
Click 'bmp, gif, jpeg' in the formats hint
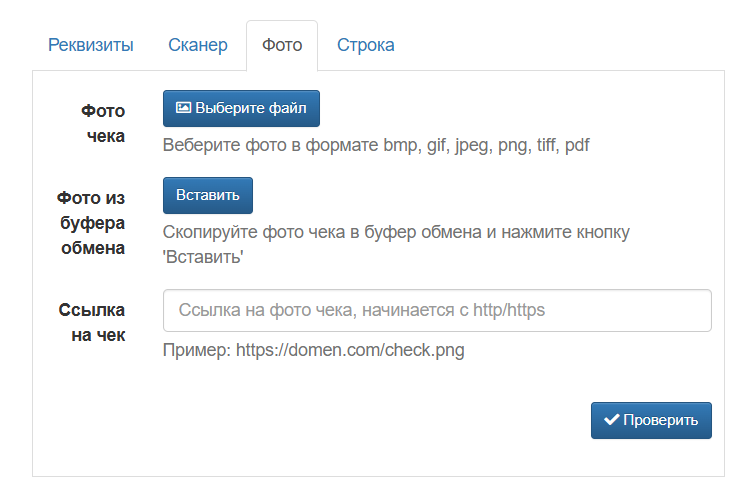coord(436,145)
